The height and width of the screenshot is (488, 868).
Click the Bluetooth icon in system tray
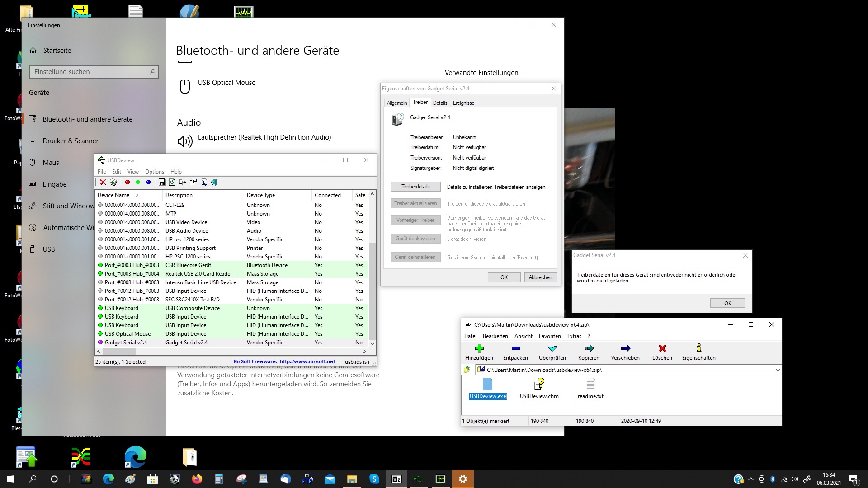(x=773, y=479)
